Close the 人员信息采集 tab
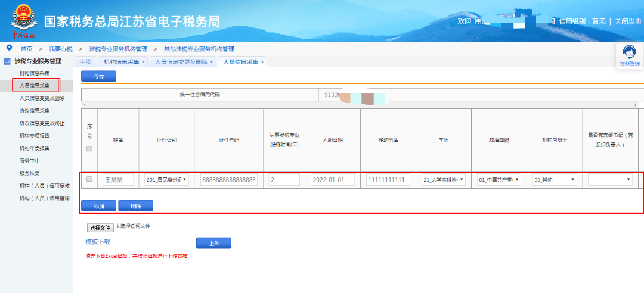 click(x=262, y=62)
